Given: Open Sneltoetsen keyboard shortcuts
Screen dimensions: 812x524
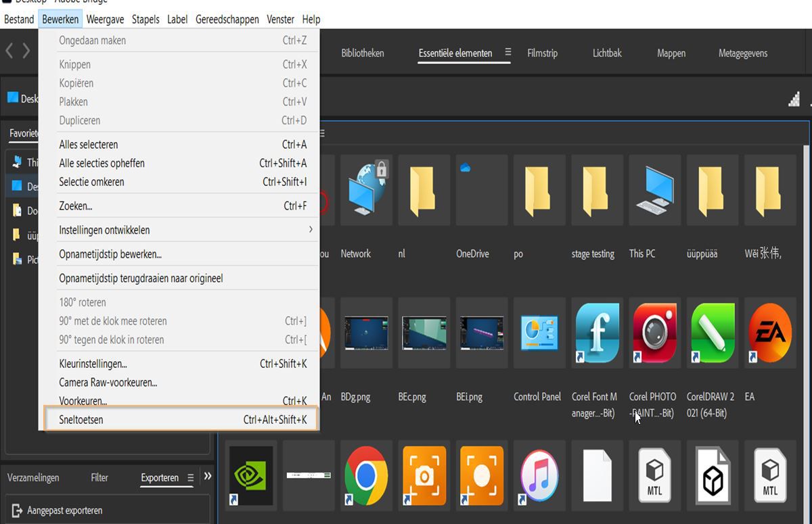Looking at the screenshot, I should [181, 419].
